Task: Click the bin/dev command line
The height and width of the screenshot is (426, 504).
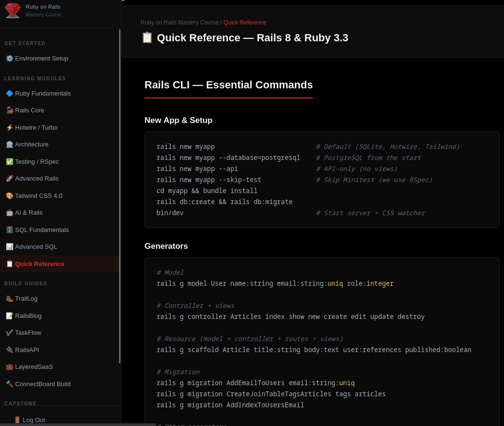Action: [170, 213]
